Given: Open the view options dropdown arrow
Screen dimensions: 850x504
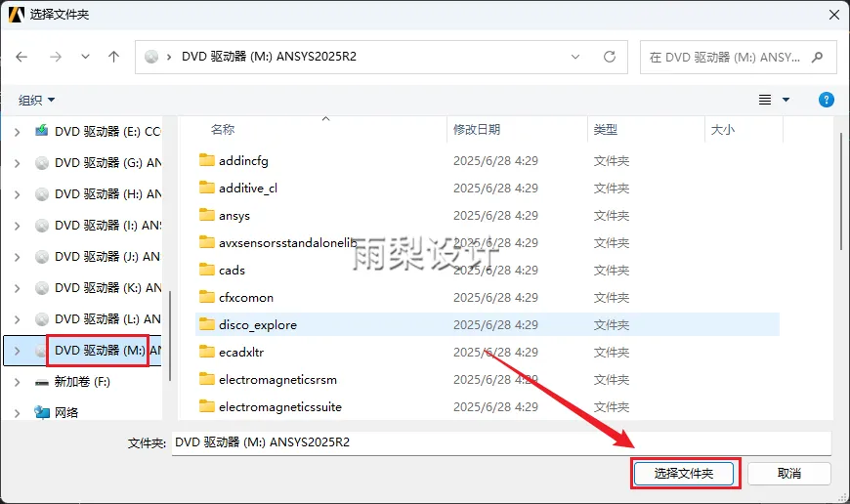Looking at the screenshot, I should 786,100.
